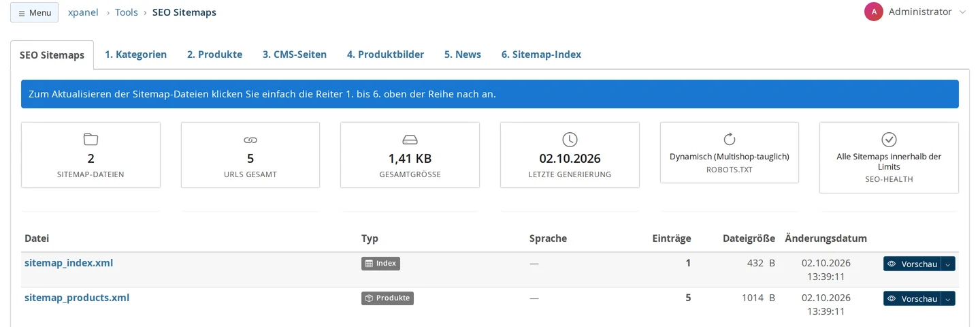Click Dynamisch (Multishop-tauglich) text
980x327 pixels.
click(730, 157)
